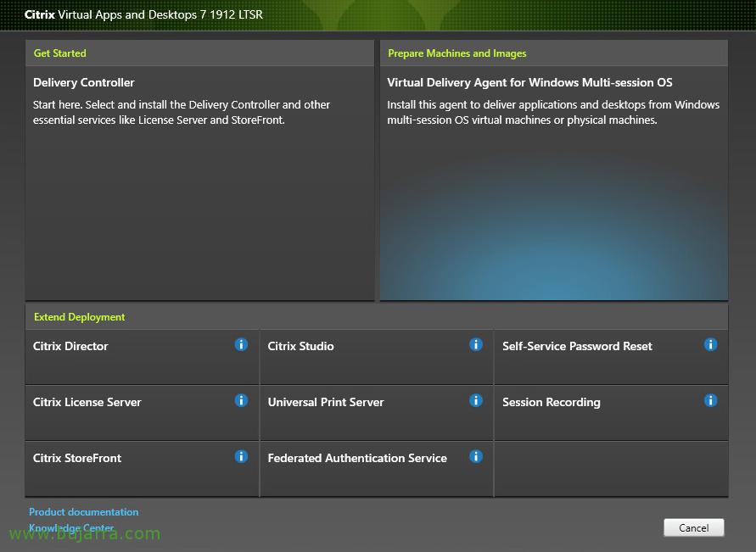
Task: Start the Delivery Controller installation
Action: point(84,83)
